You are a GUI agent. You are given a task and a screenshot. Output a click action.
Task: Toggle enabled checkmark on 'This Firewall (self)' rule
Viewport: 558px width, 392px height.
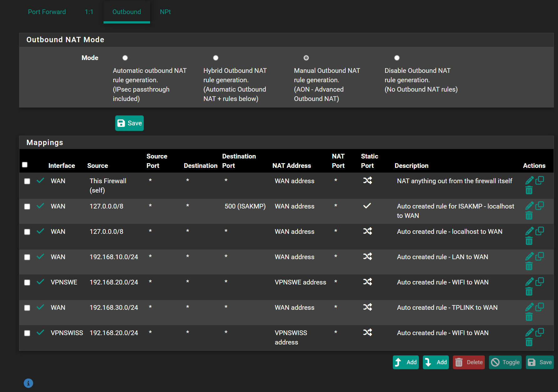coord(40,180)
